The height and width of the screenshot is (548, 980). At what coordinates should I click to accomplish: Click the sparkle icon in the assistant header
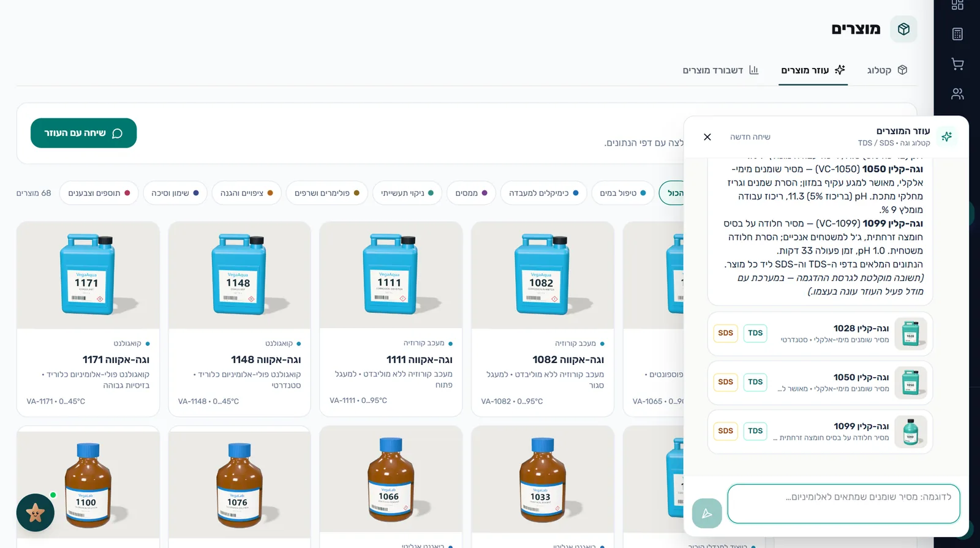[x=946, y=137]
